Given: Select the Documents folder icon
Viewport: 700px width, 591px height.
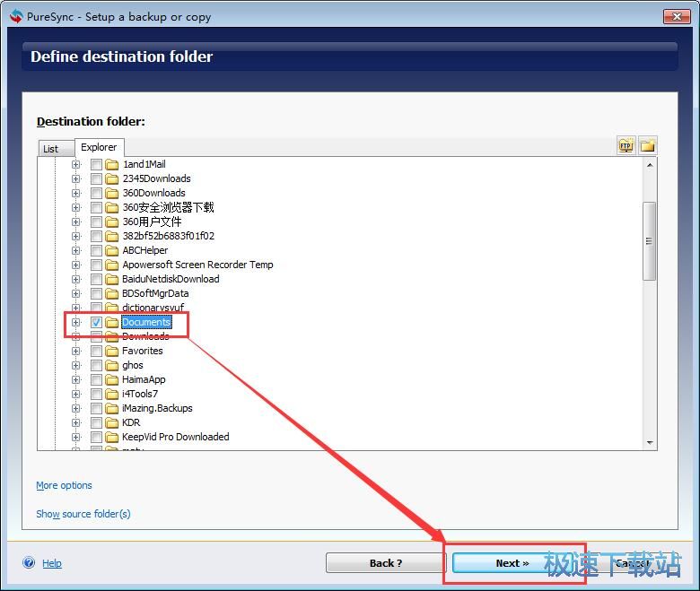Looking at the screenshot, I should 111,322.
